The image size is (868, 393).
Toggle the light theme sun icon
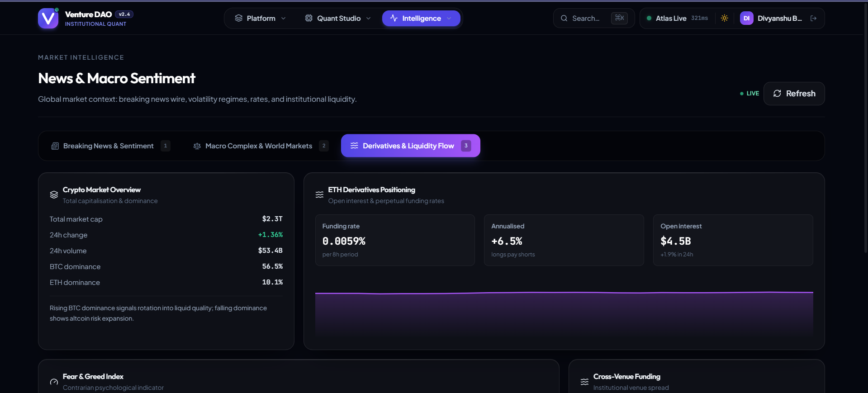click(x=725, y=18)
